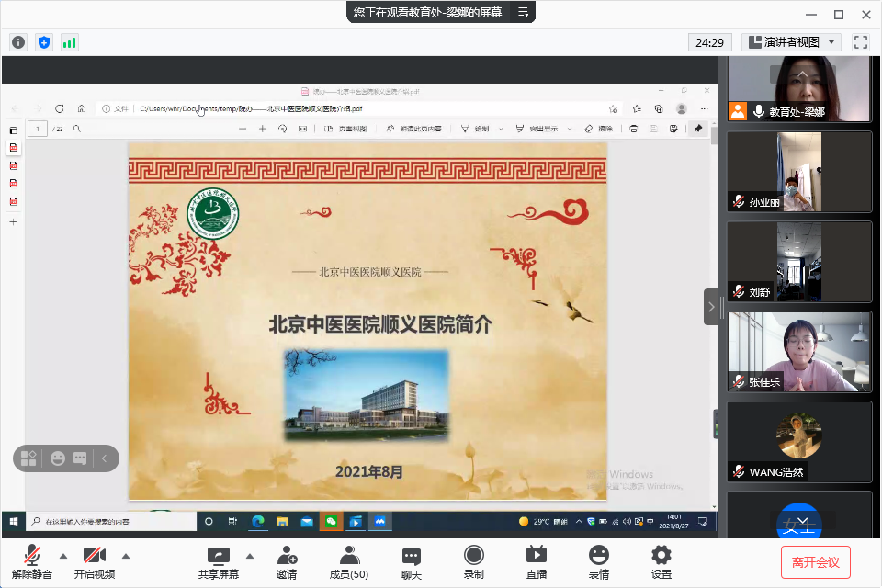
Task: Toggle 突出显示 highlight mode in PDF toolbar
Action: 537,129
